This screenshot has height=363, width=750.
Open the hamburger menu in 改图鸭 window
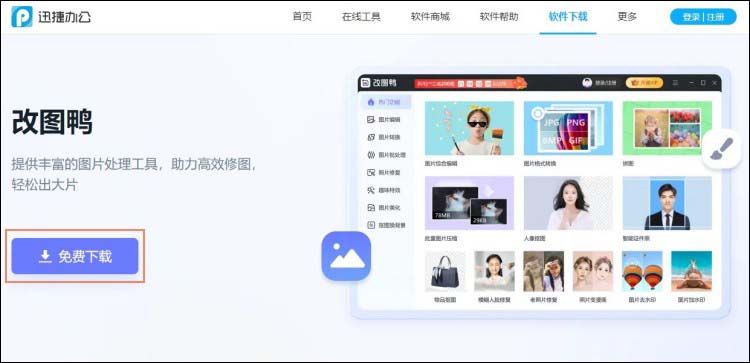pyautogui.click(x=675, y=83)
